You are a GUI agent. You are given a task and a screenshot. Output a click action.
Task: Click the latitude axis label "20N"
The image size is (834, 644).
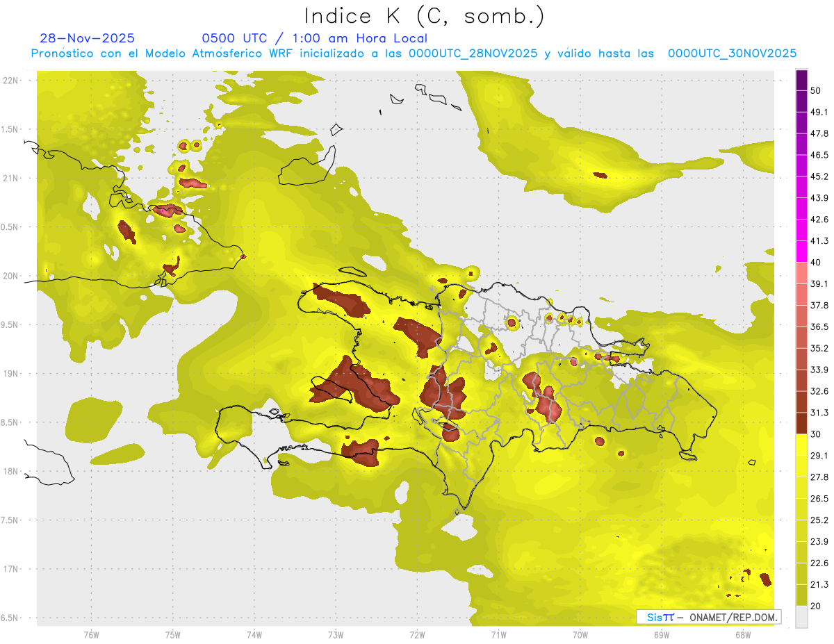pyautogui.click(x=10, y=276)
